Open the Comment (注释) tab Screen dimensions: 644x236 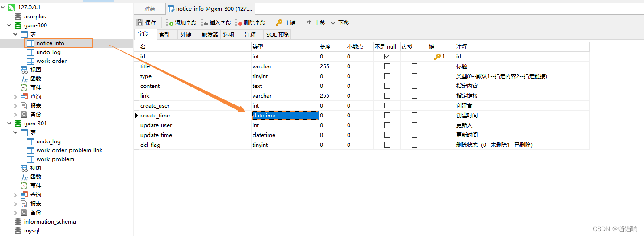250,34
